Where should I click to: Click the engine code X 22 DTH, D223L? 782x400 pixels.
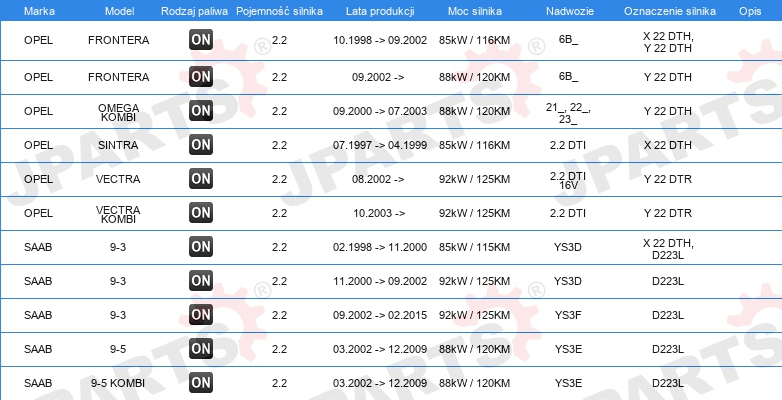(668, 248)
